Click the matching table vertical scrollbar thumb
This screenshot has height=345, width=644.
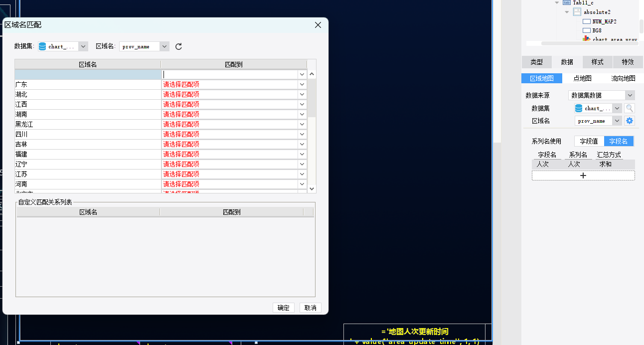[312, 98]
